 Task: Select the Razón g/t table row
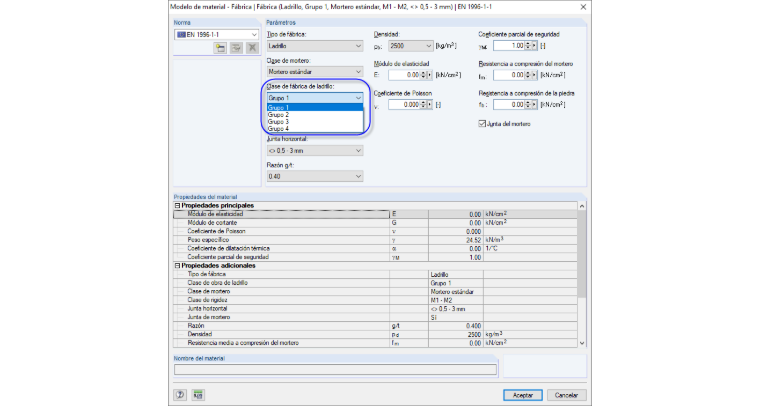(x=376, y=326)
